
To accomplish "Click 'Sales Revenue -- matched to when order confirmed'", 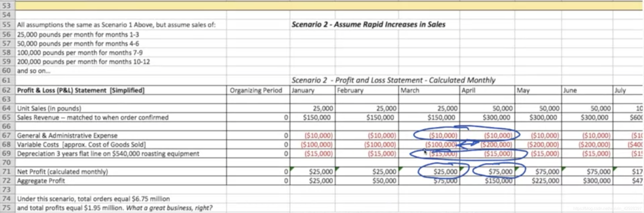I will pos(93,117).
